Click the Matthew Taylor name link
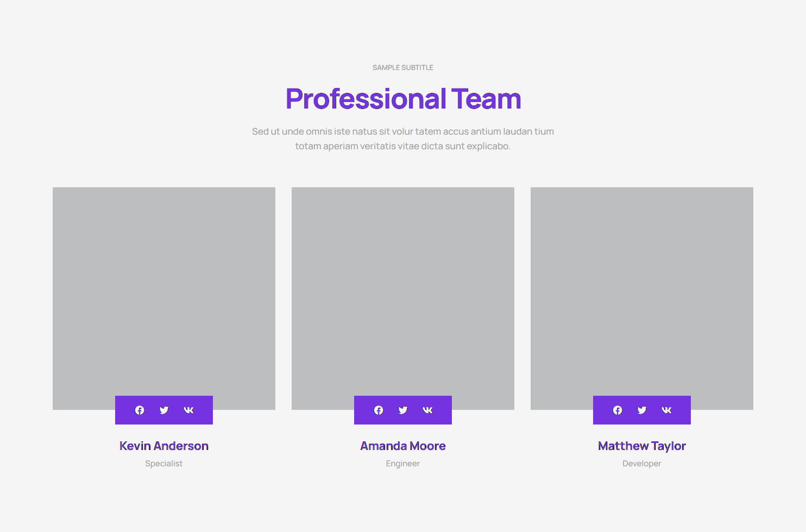806x532 pixels. click(642, 446)
